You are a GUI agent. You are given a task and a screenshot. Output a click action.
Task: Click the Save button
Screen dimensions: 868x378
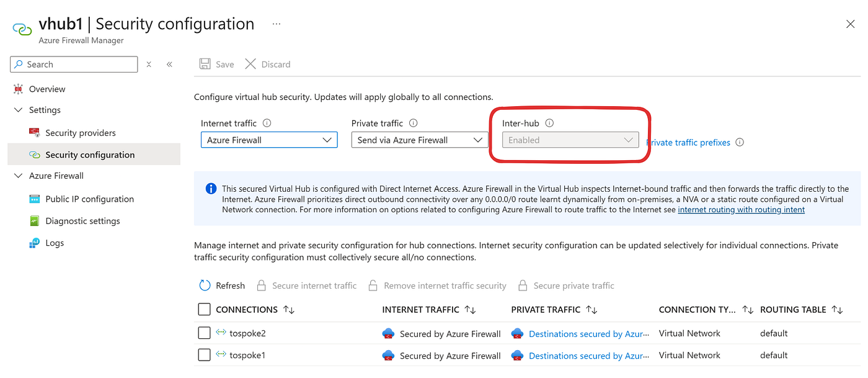click(x=216, y=65)
